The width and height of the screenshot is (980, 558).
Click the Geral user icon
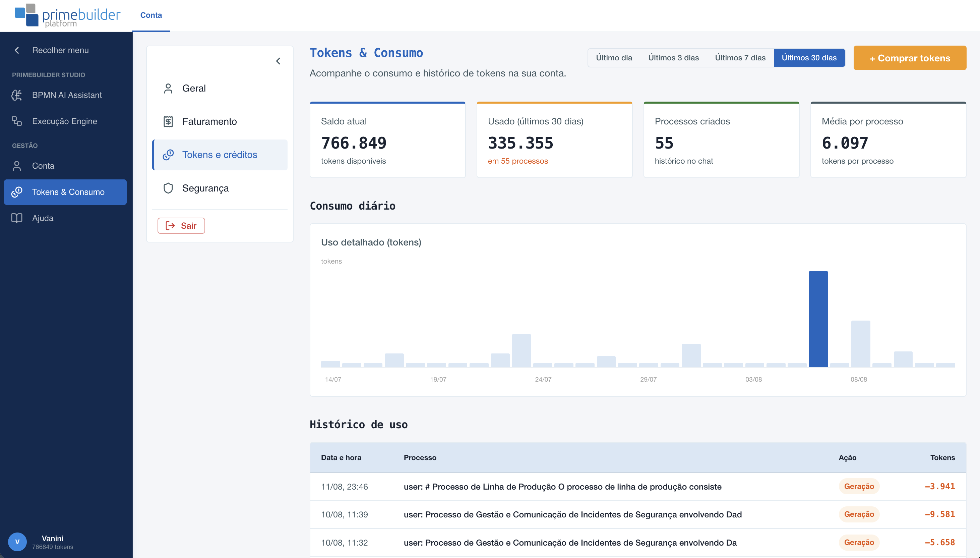click(168, 89)
